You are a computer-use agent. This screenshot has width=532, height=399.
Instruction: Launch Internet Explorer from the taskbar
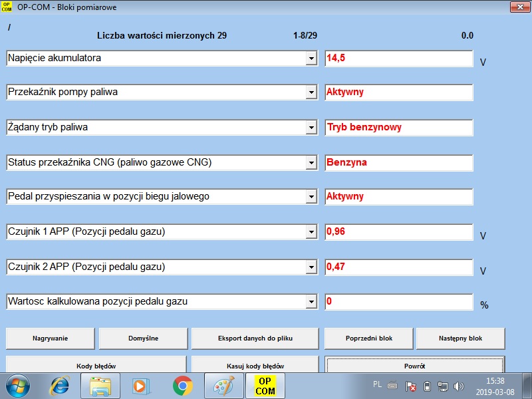pos(61,386)
